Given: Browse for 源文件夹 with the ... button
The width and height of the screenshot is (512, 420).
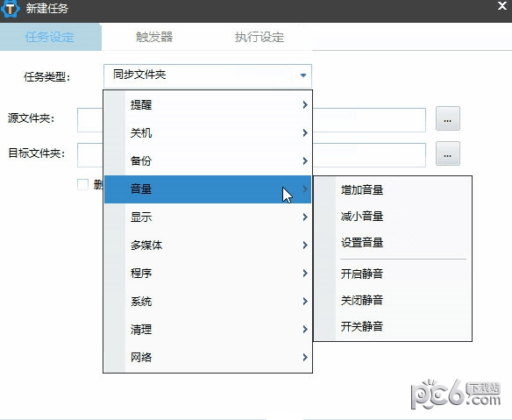Looking at the screenshot, I should [x=448, y=118].
